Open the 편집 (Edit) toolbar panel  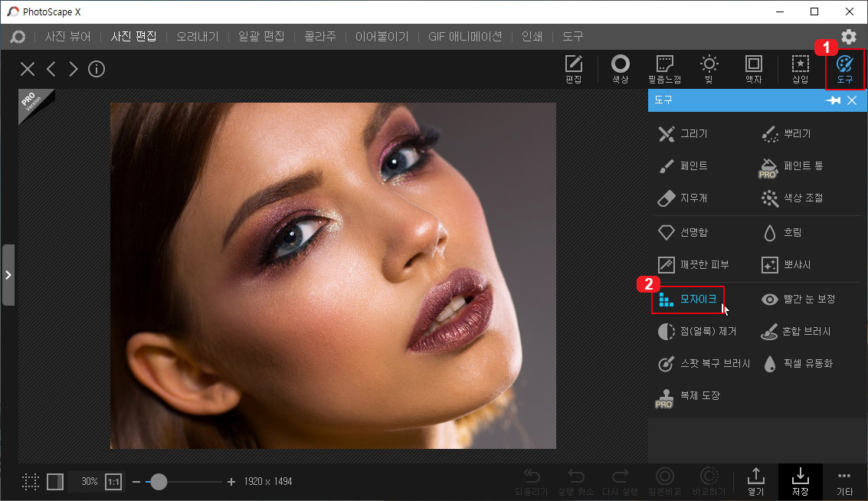[x=574, y=69]
